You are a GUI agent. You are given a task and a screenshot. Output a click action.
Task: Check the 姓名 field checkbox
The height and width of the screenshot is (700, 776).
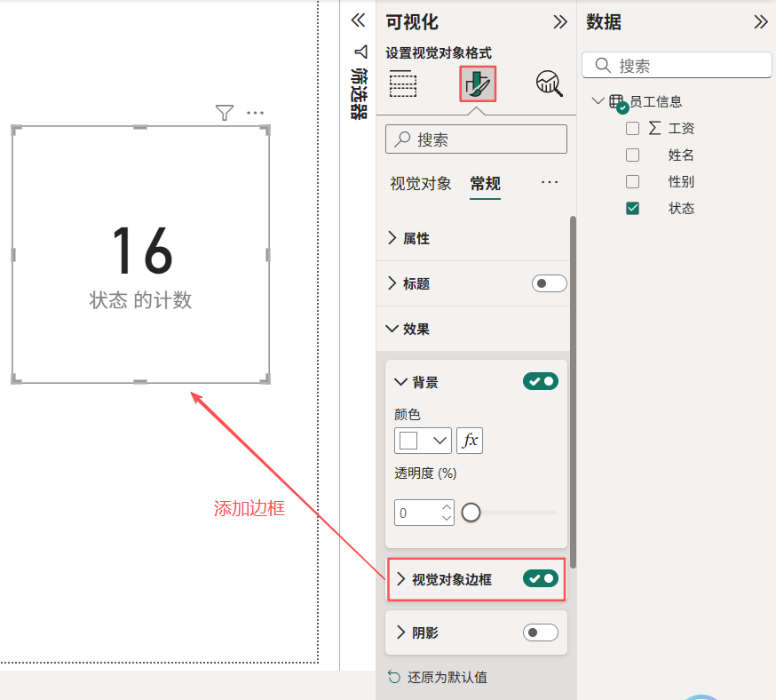pyautogui.click(x=632, y=155)
